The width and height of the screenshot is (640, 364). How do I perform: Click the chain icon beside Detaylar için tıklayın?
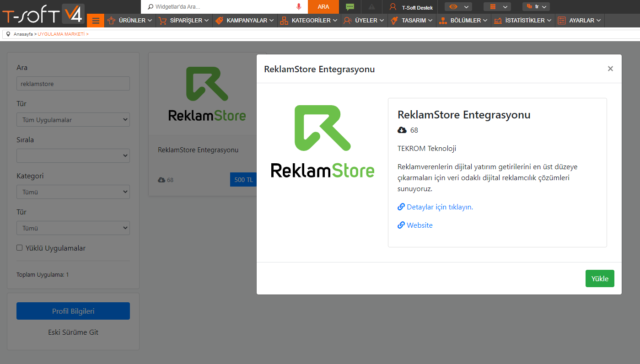401,207
